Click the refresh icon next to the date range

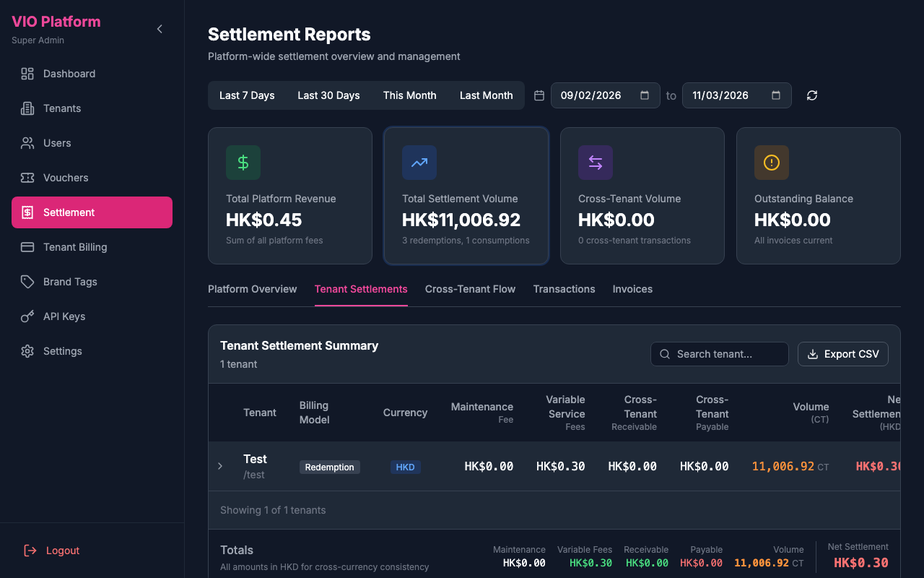tap(811, 95)
